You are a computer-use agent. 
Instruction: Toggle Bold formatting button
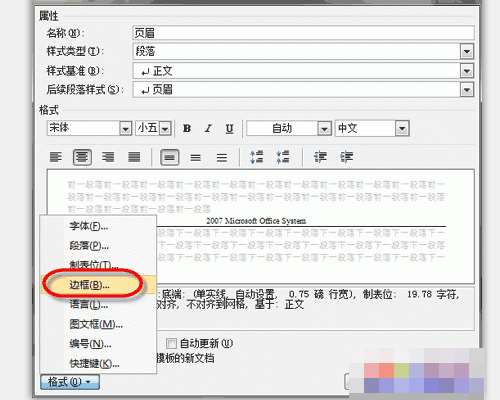tap(187, 128)
